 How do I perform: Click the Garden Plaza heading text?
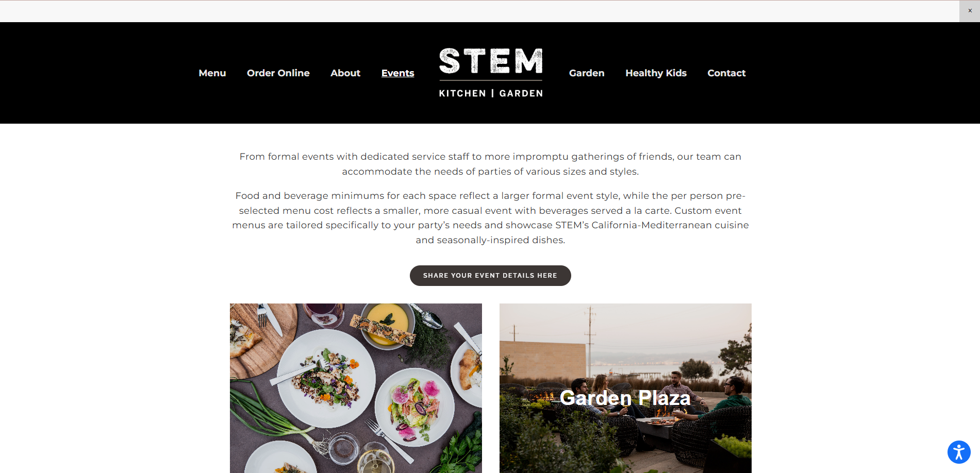(625, 398)
